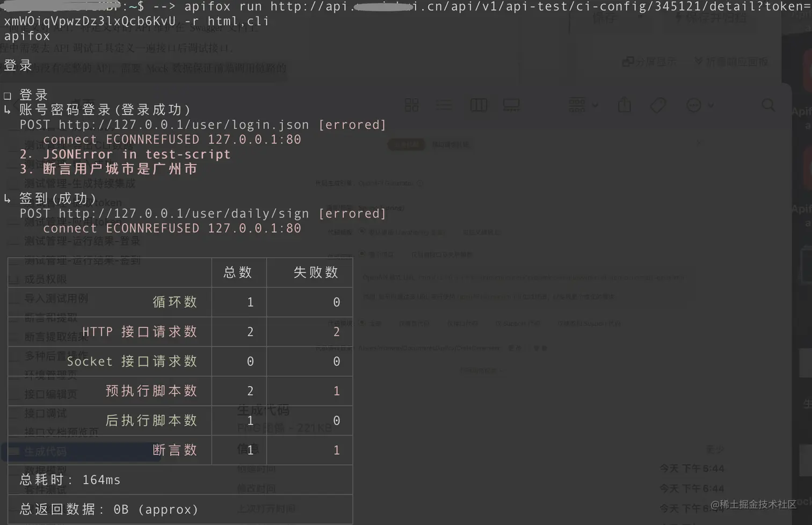The image size is (812, 525).
Task: Click the 断言数 row label
Action: click(175, 450)
